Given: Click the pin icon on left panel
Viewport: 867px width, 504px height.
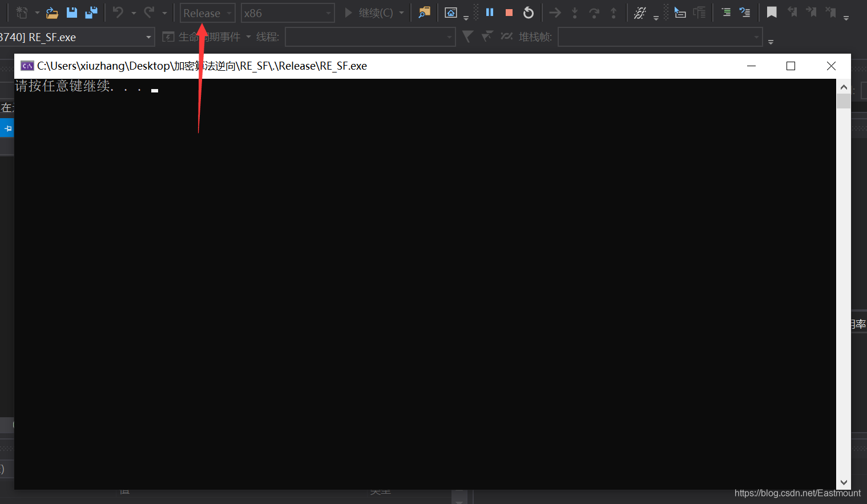Looking at the screenshot, I should coord(7,128).
